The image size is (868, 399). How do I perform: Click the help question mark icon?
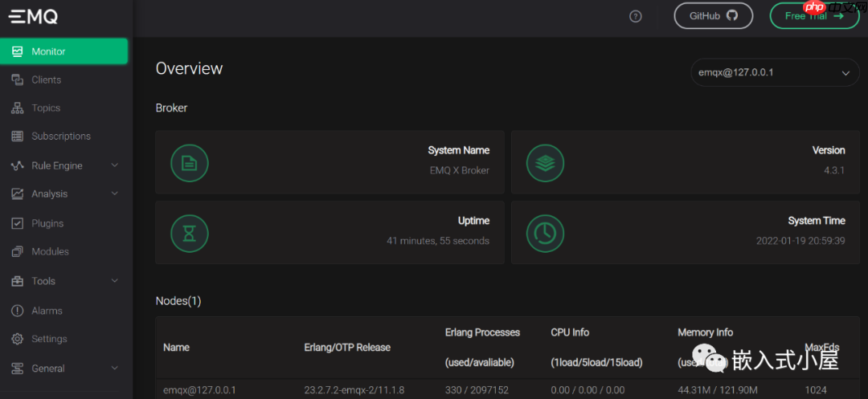(636, 17)
